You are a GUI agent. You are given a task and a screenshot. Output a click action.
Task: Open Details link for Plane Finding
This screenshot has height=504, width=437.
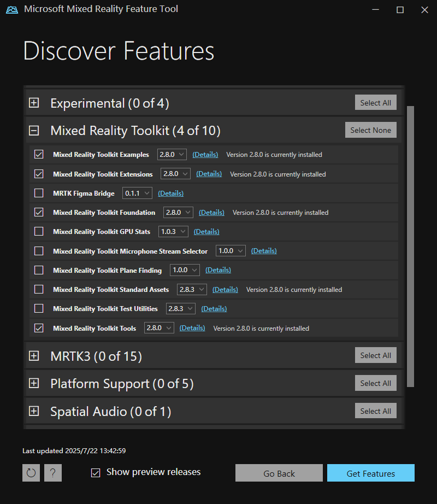pyautogui.click(x=218, y=270)
